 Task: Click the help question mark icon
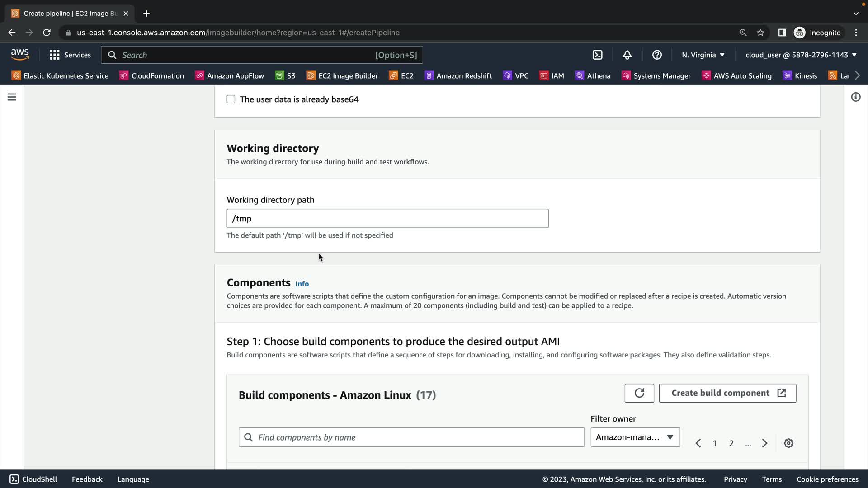click(x=657, y=55)
